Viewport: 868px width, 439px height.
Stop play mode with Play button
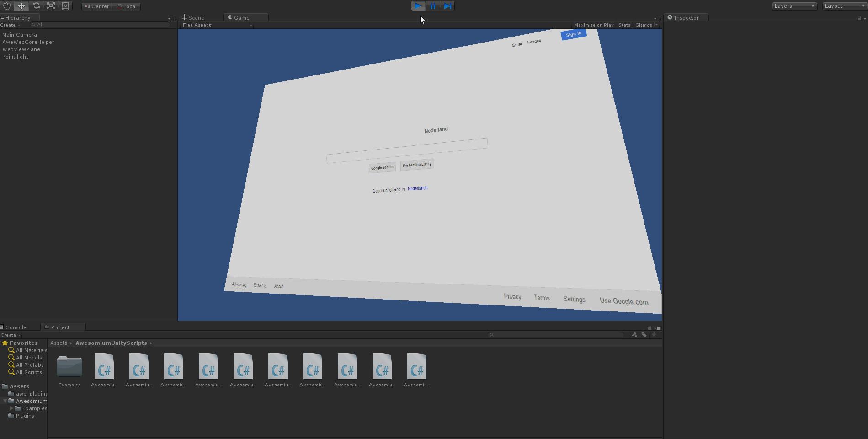coord(418,6)
